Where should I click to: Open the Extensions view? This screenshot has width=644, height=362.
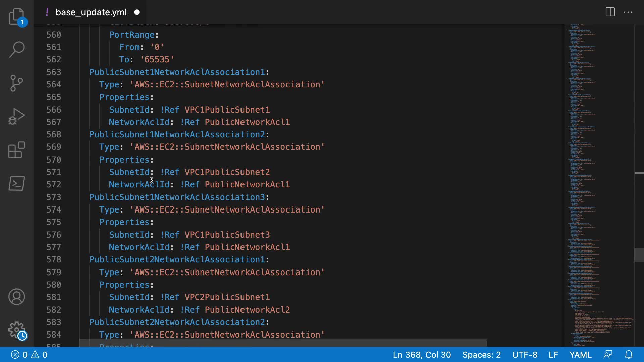tap(16, 150)
